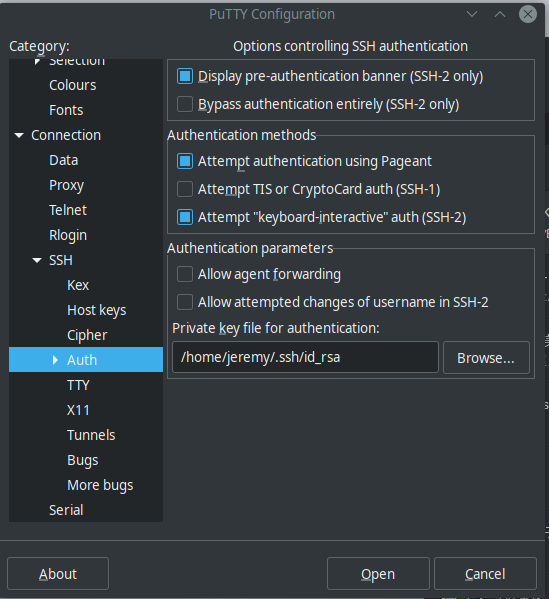The image size is (549, 599).
Task: Go to the Host keys category
Action: click(x=97, y=310)
